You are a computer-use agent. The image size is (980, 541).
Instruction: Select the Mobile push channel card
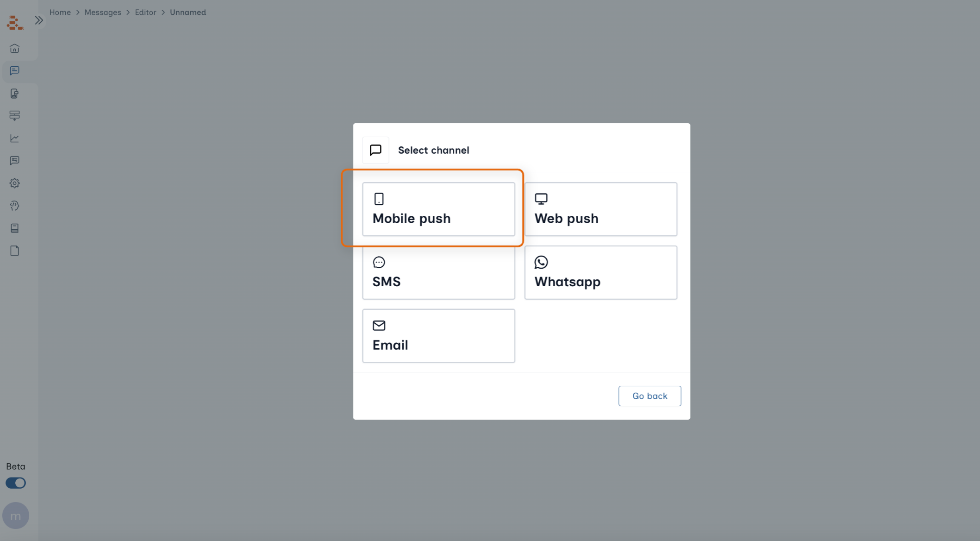tap(438, 209)
